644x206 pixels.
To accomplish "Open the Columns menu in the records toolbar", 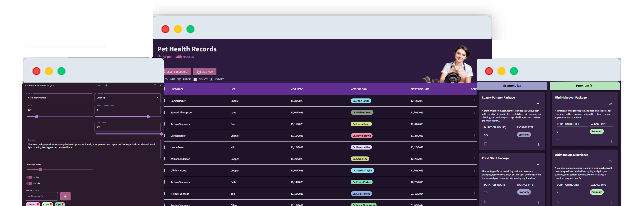I will tap(170, 79).
